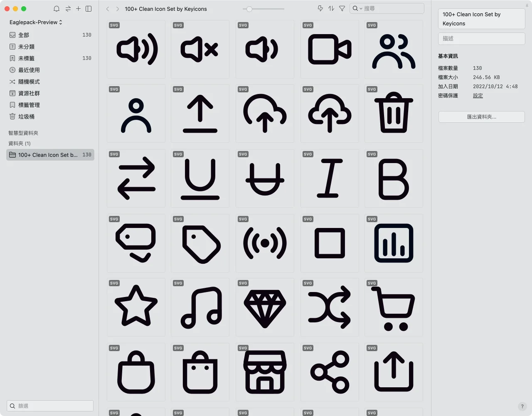The image size is (532, 416).
Task: Go forward with the right chevron
Action: (118, 9)
